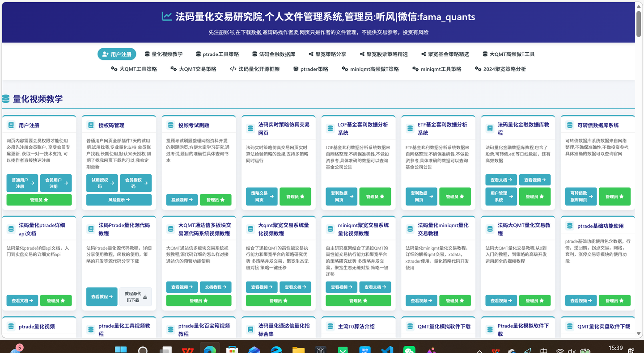Click the 大QMT通达信多板块交易 card icon
The image size is (644, 353).
click(x=171, y=229)
